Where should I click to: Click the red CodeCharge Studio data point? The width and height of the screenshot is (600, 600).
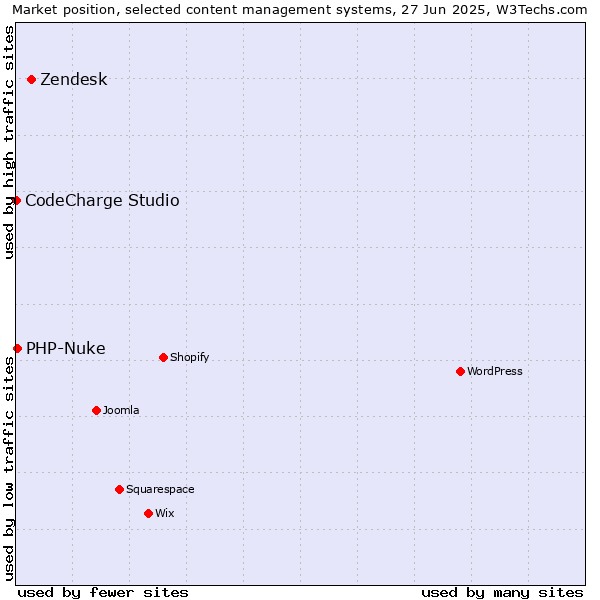(16, 201)
